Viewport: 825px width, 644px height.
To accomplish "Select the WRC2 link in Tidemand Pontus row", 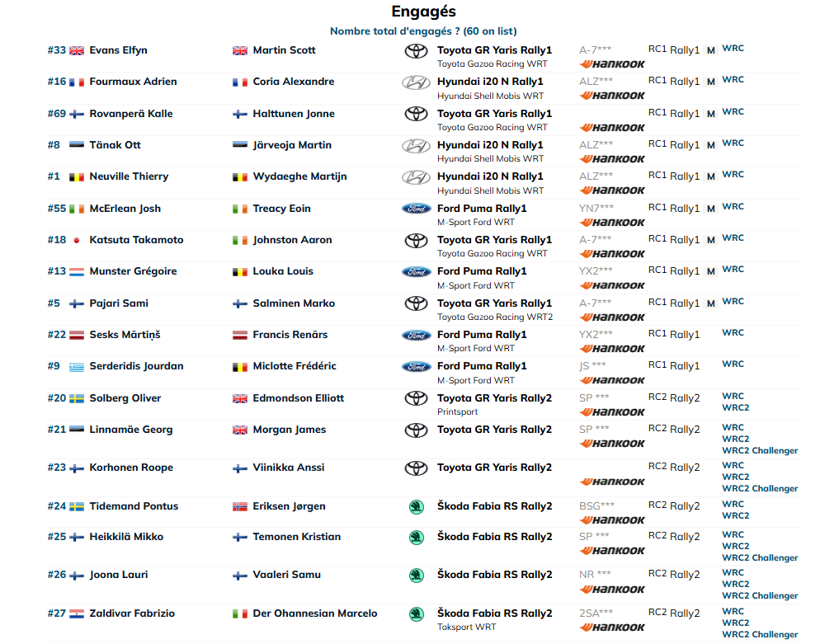I will tap(736, 515).
